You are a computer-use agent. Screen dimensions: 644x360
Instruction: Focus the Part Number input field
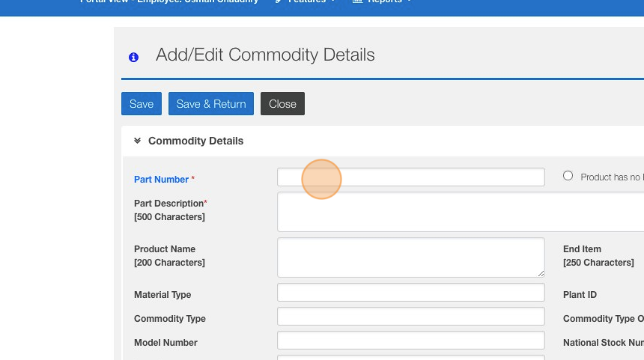[x=410, y=177]
